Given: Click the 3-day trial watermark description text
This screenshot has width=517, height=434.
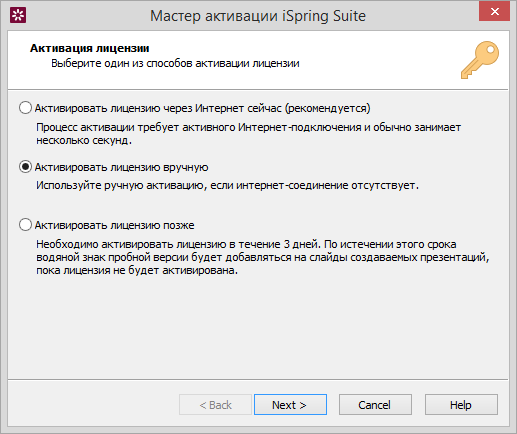Looking at the screenshot, I should (263, 257).
